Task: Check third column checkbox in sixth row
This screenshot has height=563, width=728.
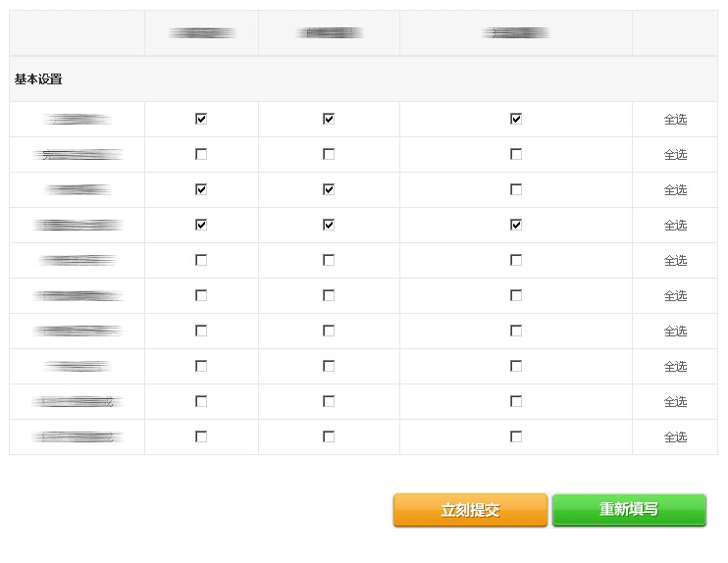Action: coord(516,295)
